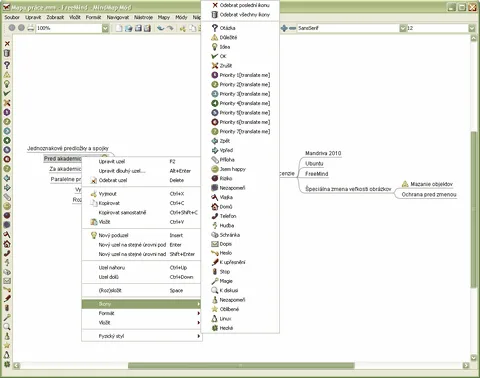Click the Domů house icon entry

240,207
